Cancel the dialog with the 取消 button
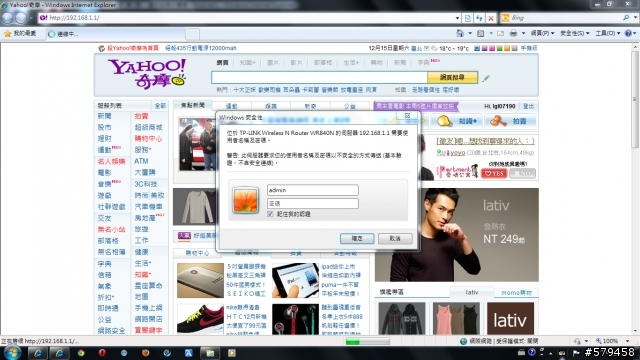The width and height of the screenshot is (640, 360). click(x=395, y=238)
